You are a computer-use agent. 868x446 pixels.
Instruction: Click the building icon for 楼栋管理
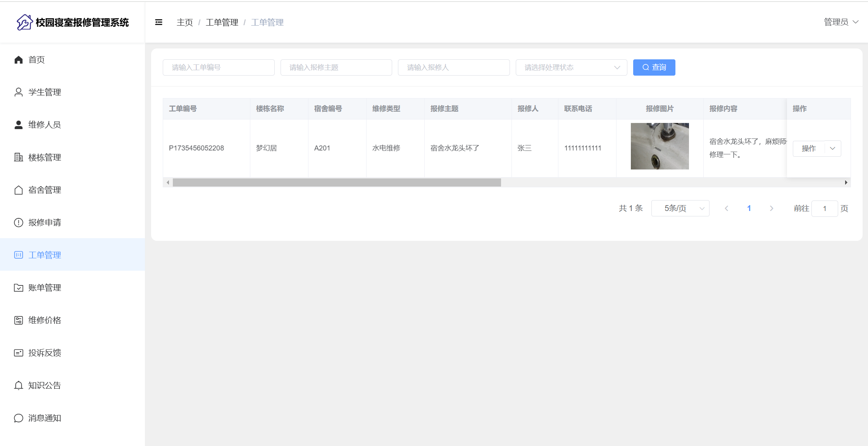19,157
